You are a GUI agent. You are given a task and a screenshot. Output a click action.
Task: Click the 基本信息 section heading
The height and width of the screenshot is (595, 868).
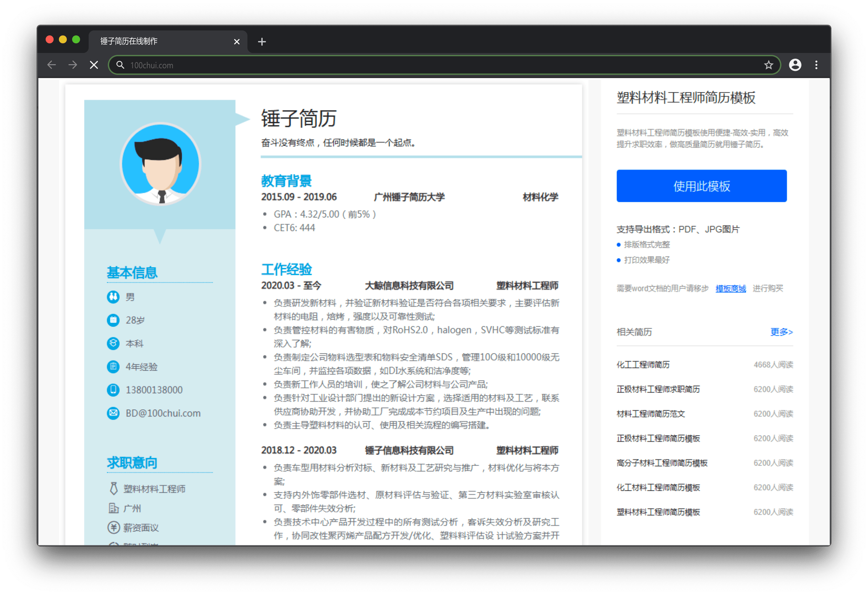(132, 272)
